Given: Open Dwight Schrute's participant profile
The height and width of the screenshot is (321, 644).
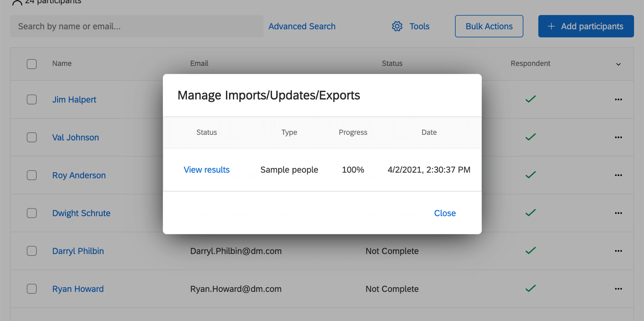Looking at the screenshot, I should pyautogui.click(x=81, y=213).
